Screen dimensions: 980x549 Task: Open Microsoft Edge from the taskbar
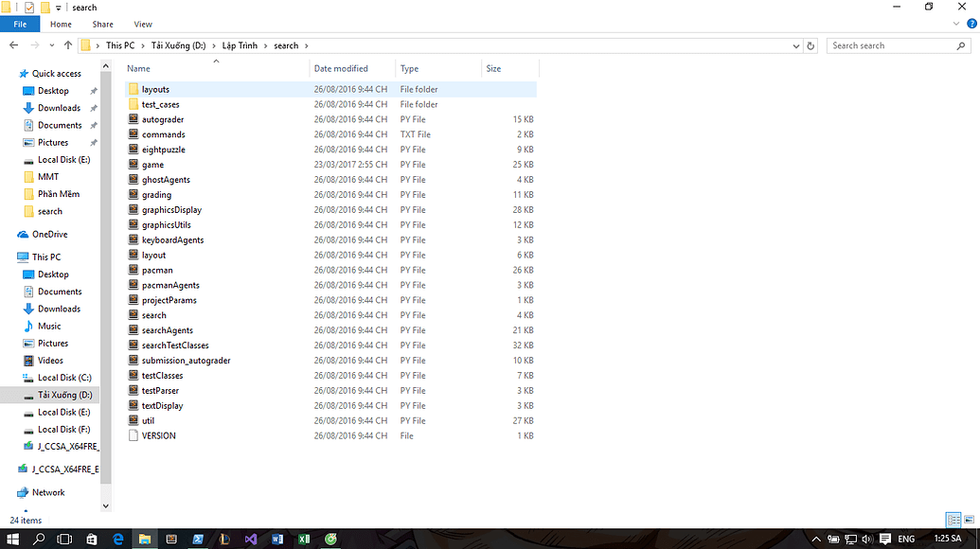pos(118,539)
